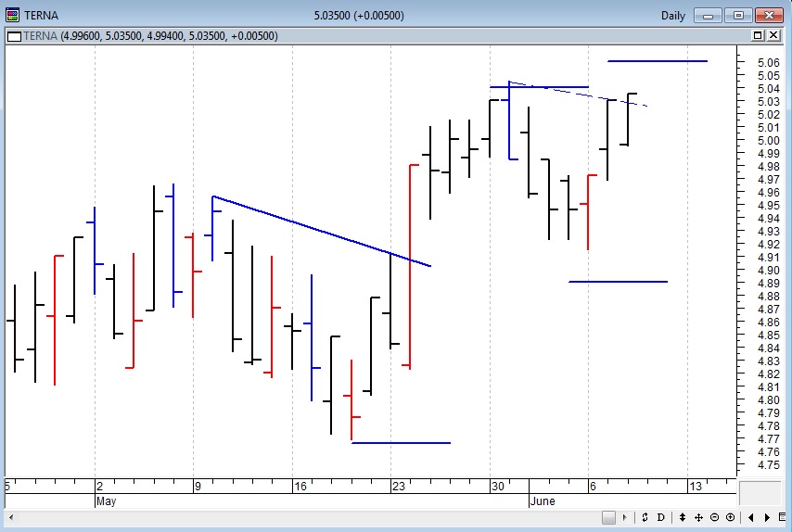Click the 5.06 price axis label
This screenshot has height=532, width=792.
pyautogui.click(x=768, y=63)
